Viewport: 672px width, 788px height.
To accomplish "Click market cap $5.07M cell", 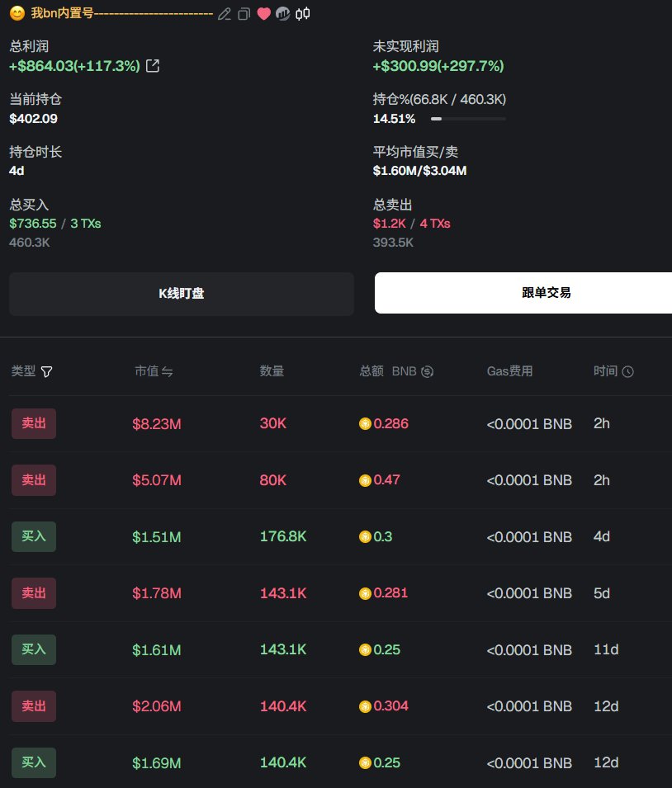I will 156,480.
